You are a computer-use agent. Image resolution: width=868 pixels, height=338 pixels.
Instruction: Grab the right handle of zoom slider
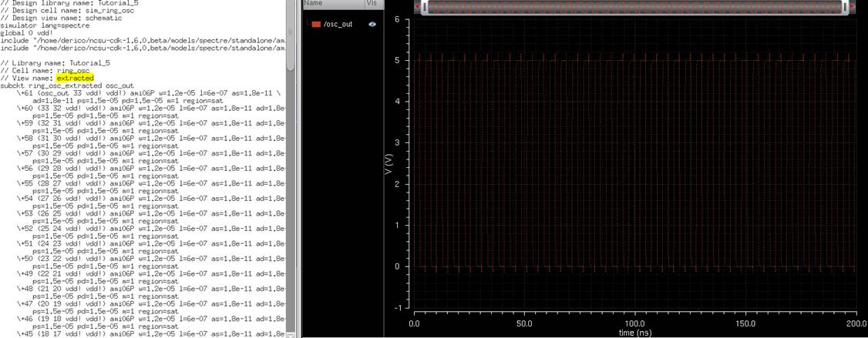[x=845, y=7]
